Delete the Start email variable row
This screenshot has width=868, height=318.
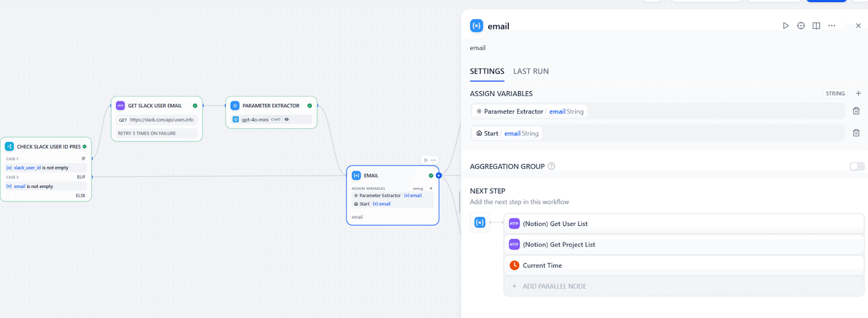pyautogui.click(x=856, y=133)
